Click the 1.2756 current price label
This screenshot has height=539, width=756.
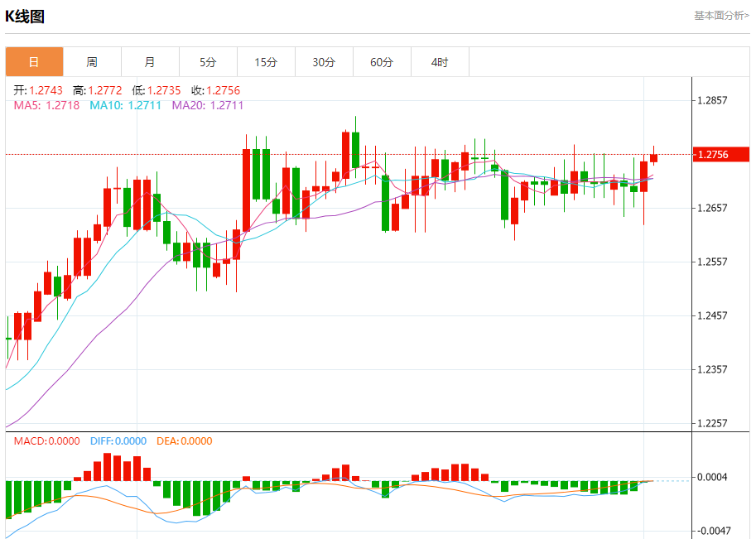720,154
